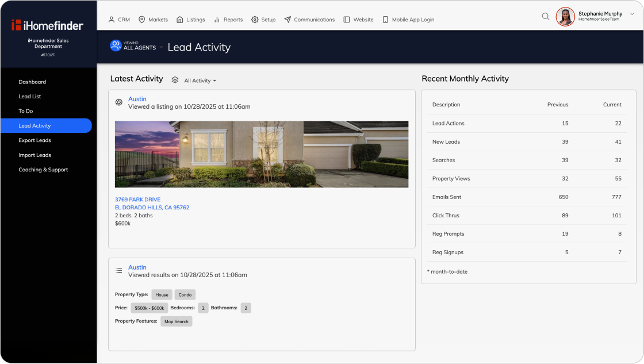Open the 3769 Park Drive listing link
Screen dimensions: 644x364
(138, 200)
